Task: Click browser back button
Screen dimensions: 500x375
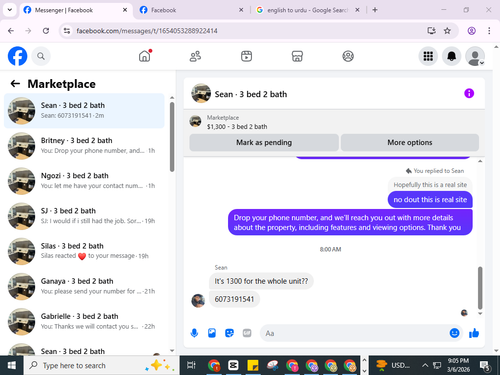Action: tap(11, 31)
